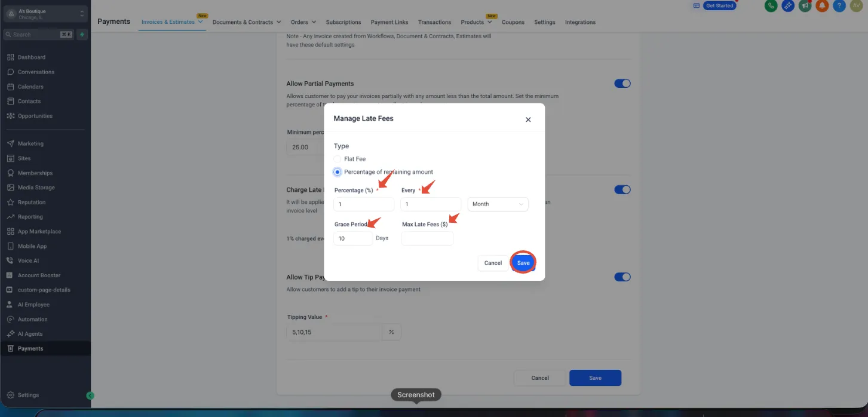Image resolution: width=868 pixels, height=417 pixels.
Task: Expand the Orders menu
Action: tap(303, 22)
